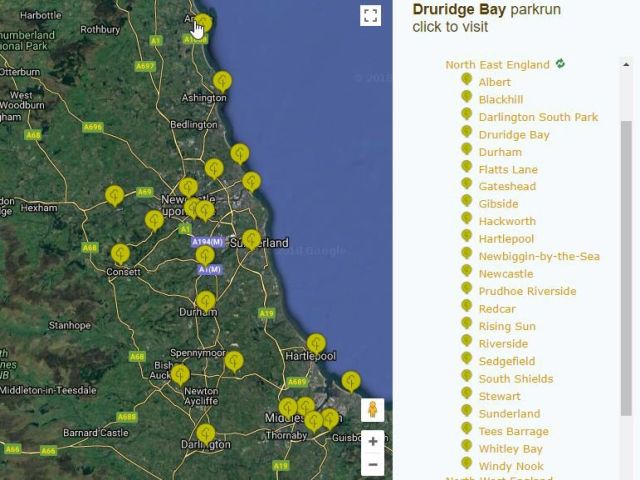Open the North East England region link
Image resolution: width=640 pixels, height=480 pixels.
(x=498, y=65)
